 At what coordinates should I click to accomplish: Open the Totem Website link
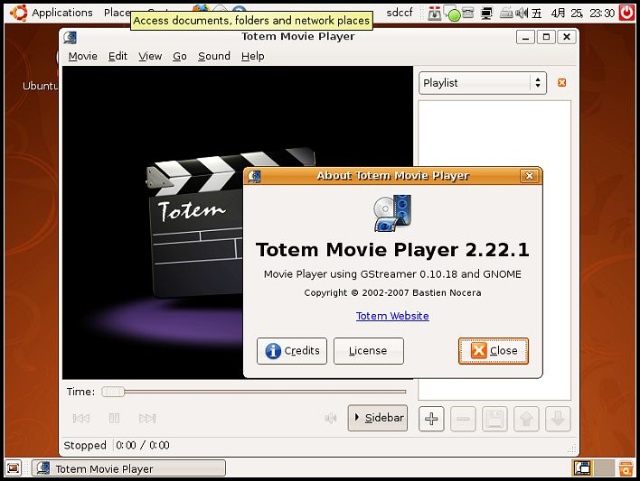pos(392,316)
